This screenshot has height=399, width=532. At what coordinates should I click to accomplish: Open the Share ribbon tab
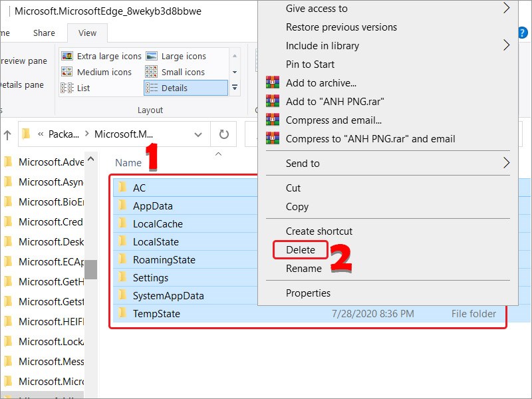(x=44, y=33)
